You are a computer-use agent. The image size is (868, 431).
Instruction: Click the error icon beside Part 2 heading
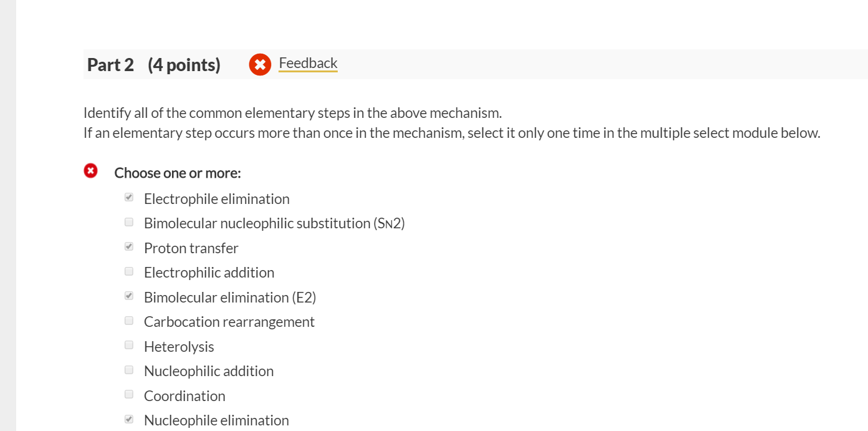[x=260, y=64]
